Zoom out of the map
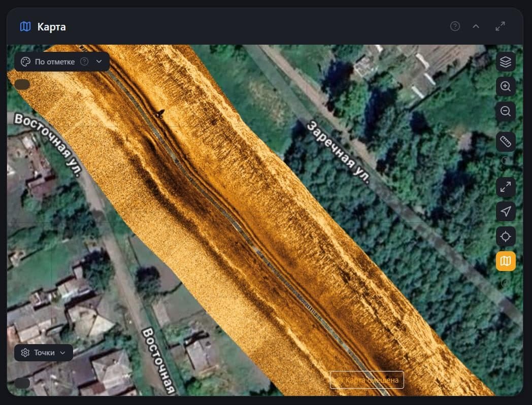Screen dimensions: 532x405 pyautogui.click(x=506, y=111)
